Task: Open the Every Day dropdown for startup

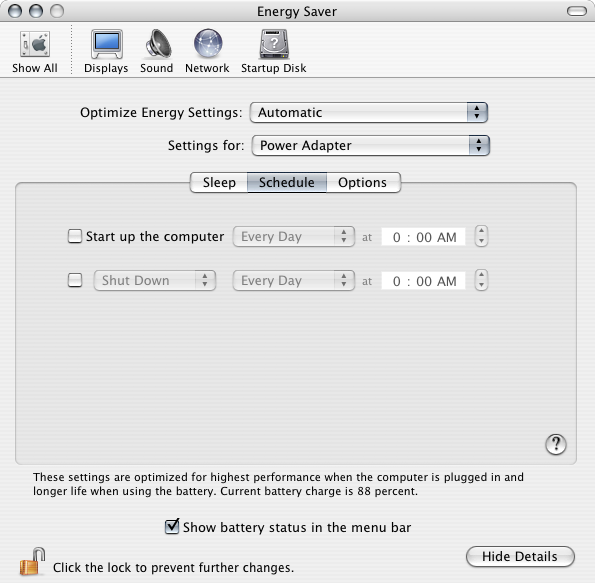Action: [x=294, y=236]
